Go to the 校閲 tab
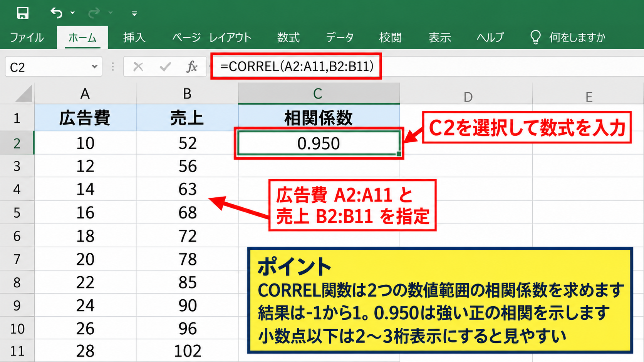The height and width of the screenshot is (362, 644). point(390,37)
